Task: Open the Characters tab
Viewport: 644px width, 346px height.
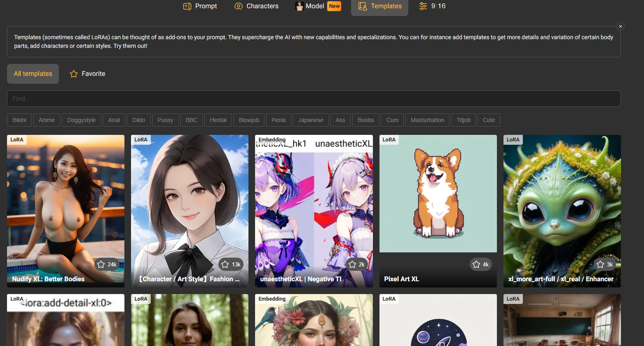Action: (x=256, y=6)
